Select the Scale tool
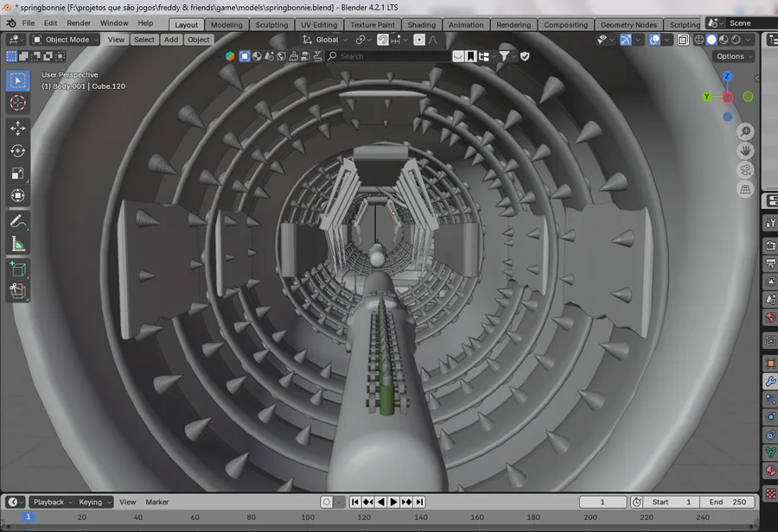 click(18, 173)
